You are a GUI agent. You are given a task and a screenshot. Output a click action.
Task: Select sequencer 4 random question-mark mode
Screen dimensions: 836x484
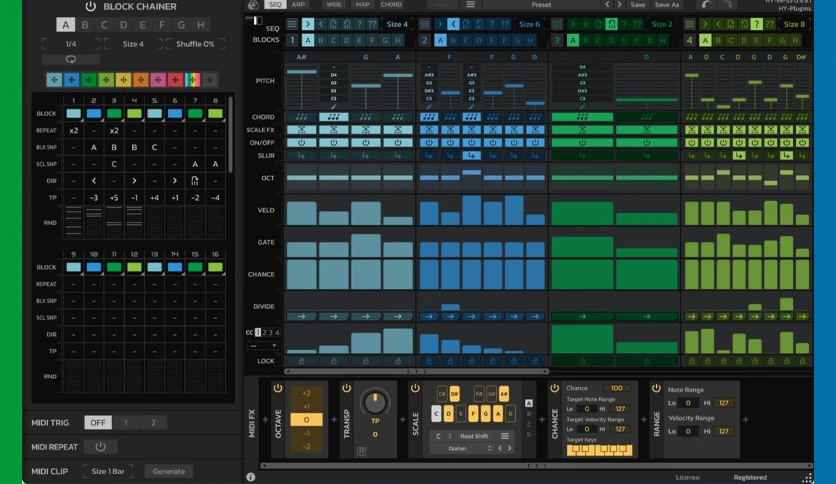(x=757, y=24)
